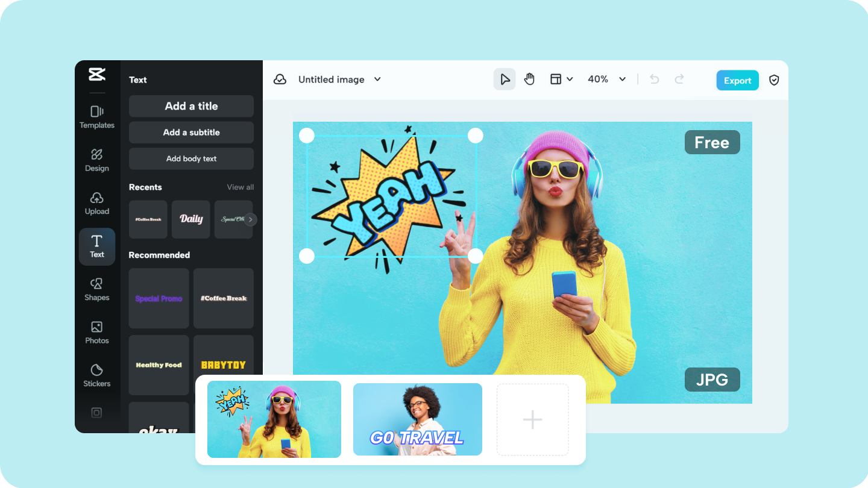Open the View all link for Recents

[x=241, y=187]
